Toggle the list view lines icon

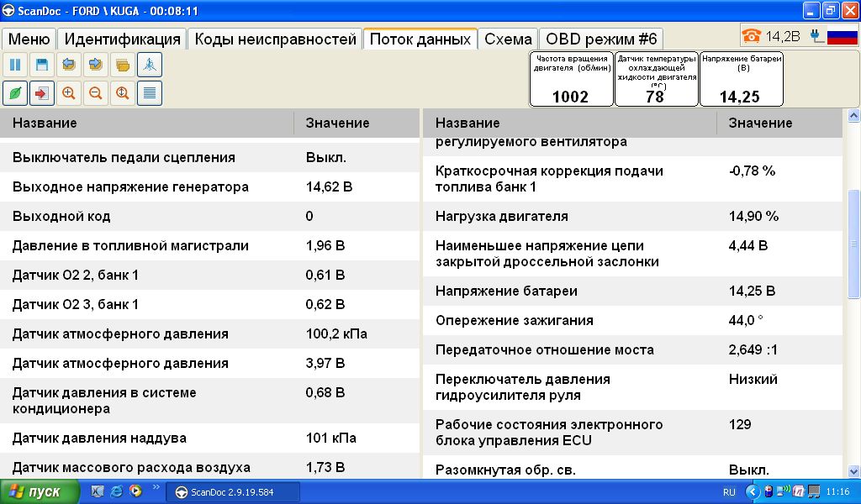click(150, 92)
